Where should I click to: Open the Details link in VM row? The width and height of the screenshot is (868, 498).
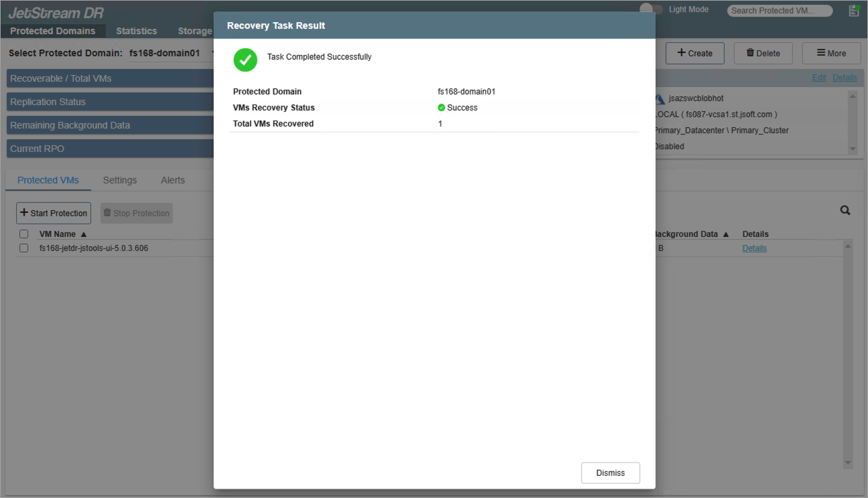[x=754, y=248]
